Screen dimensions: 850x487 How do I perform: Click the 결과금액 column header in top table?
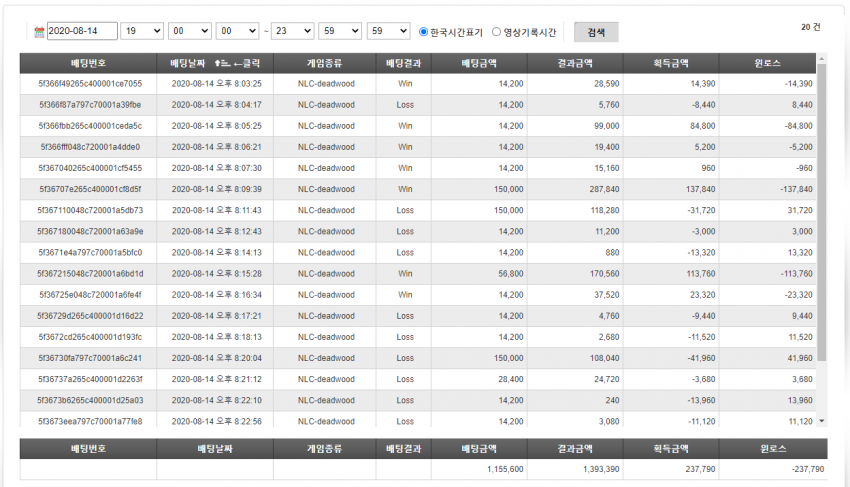(x=575, y=63)
